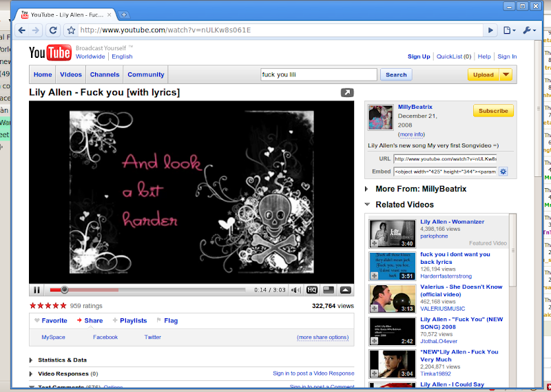Pause the video playback
This screenshot has width=551, height=392.
pyautogui.click(x=37, y=290)
